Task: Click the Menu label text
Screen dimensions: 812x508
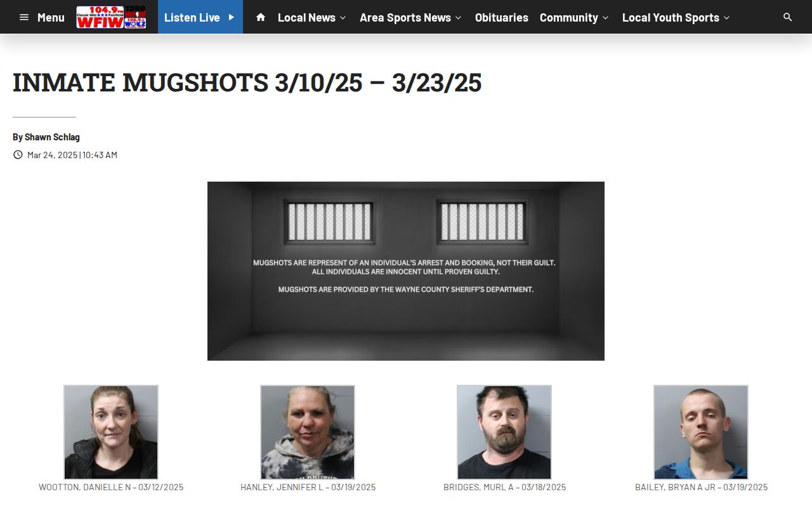Action: pyautogui.click(x=51, y=17)
